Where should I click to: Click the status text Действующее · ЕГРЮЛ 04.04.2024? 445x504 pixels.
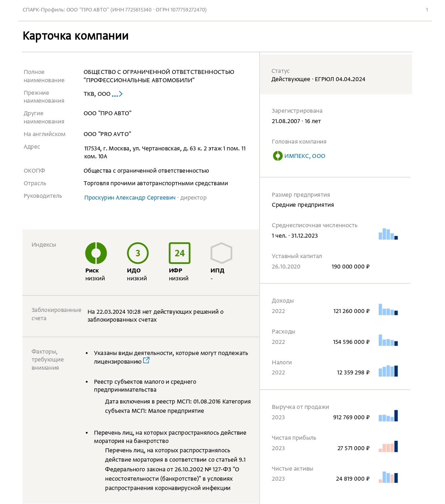318,79
